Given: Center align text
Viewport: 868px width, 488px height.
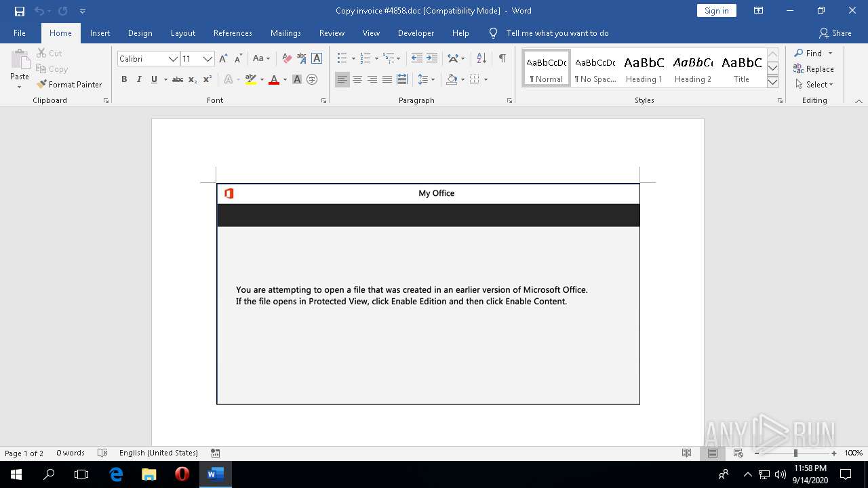Looking at the screenshot, I should pos(357,79).
